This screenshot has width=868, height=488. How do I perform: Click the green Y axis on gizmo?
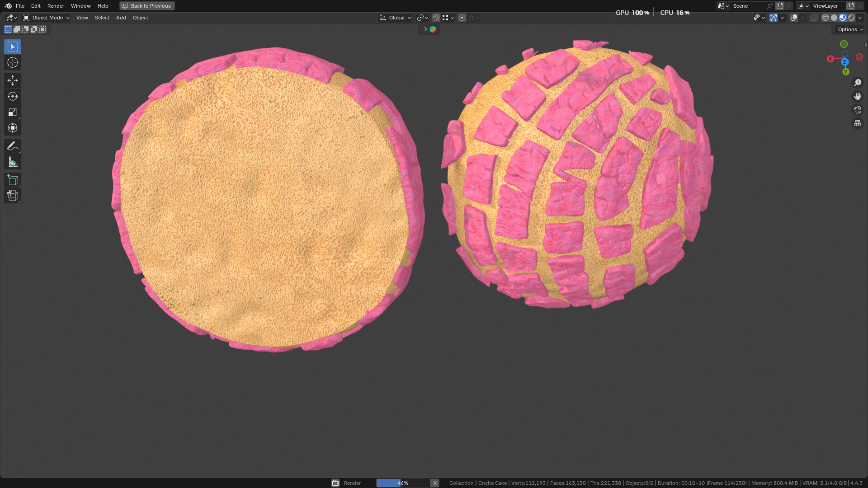click(846, 72)
